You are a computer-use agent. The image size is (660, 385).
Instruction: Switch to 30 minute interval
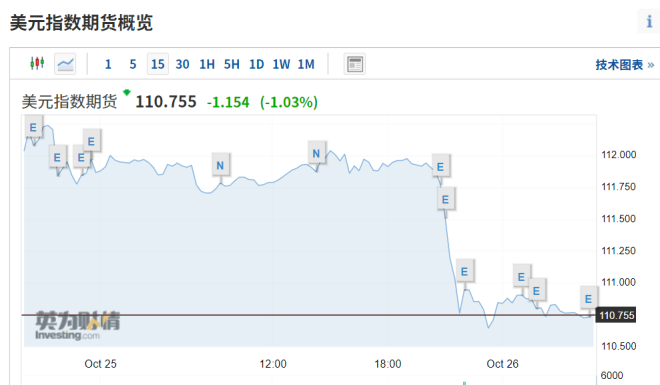(x=182, y=64)
